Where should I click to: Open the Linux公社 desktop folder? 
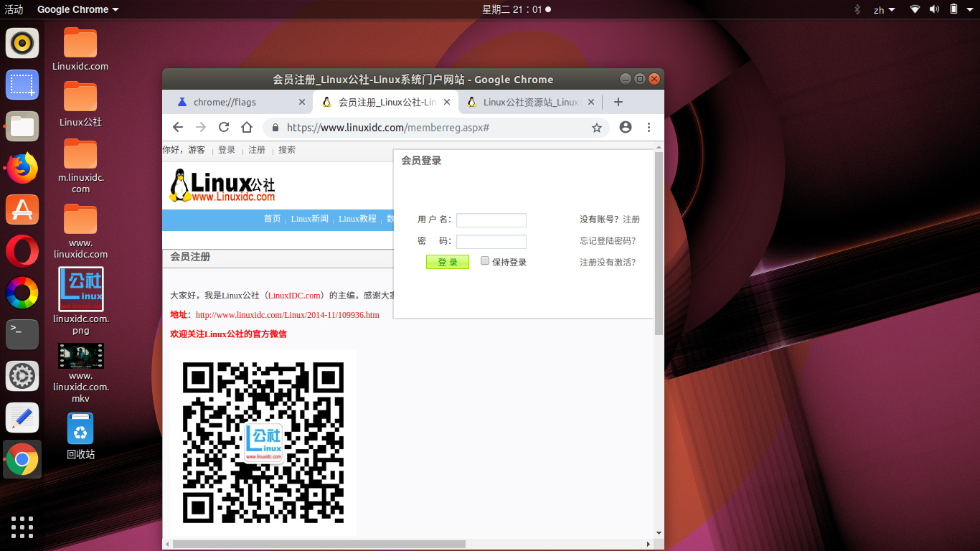pos(80,105)
